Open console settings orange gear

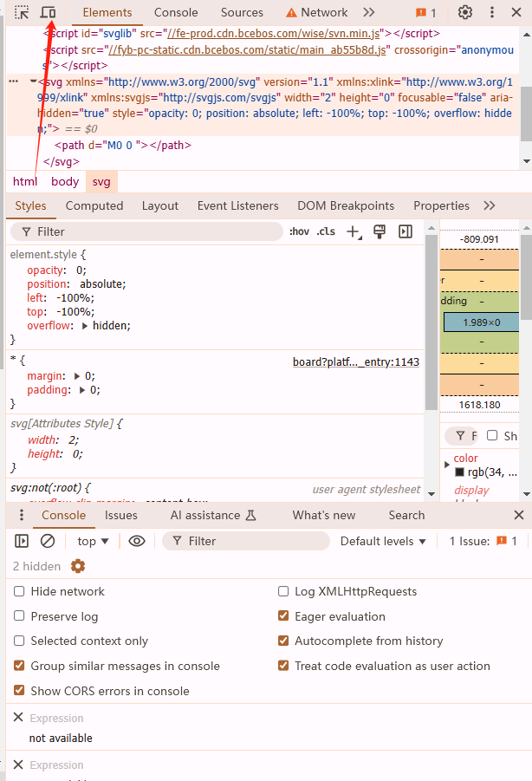tap(78, 566)
